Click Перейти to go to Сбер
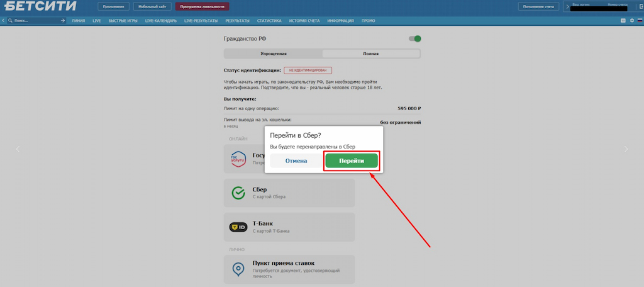 coord(352,160)
